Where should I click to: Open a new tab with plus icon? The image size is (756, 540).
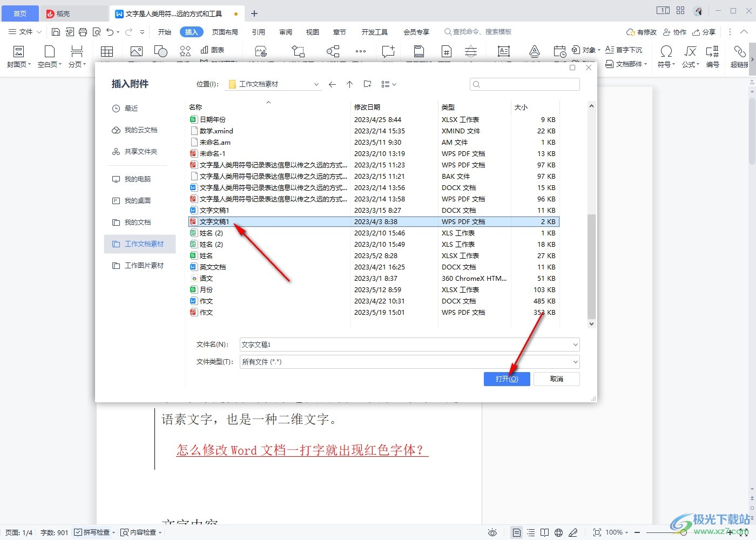(x=254, y=13)
